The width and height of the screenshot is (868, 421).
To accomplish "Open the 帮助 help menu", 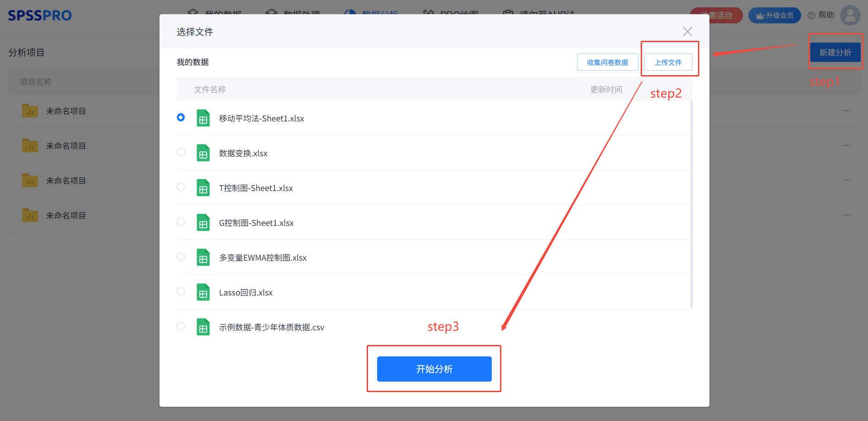I will tap(821, 15).
